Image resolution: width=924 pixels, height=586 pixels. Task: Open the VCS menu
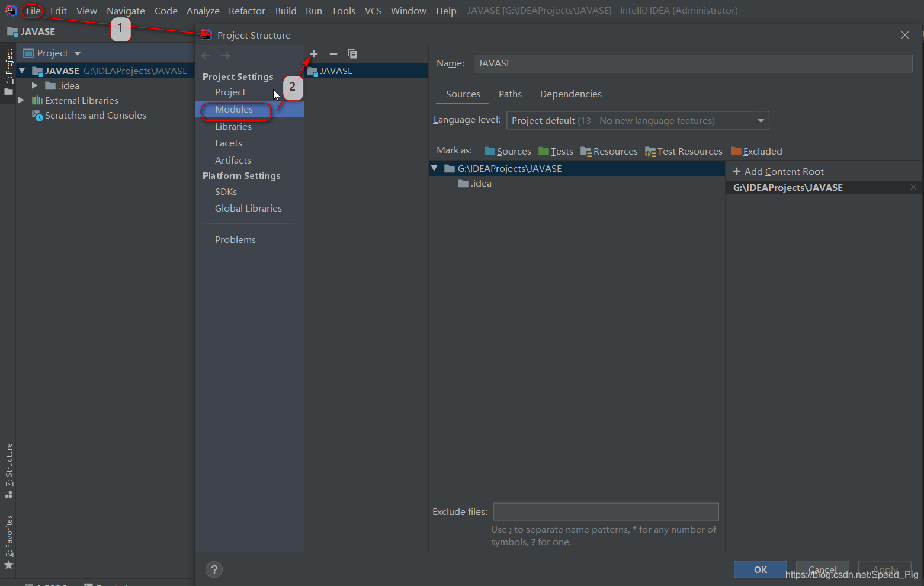pyautogui.click(x=373, y=11)
